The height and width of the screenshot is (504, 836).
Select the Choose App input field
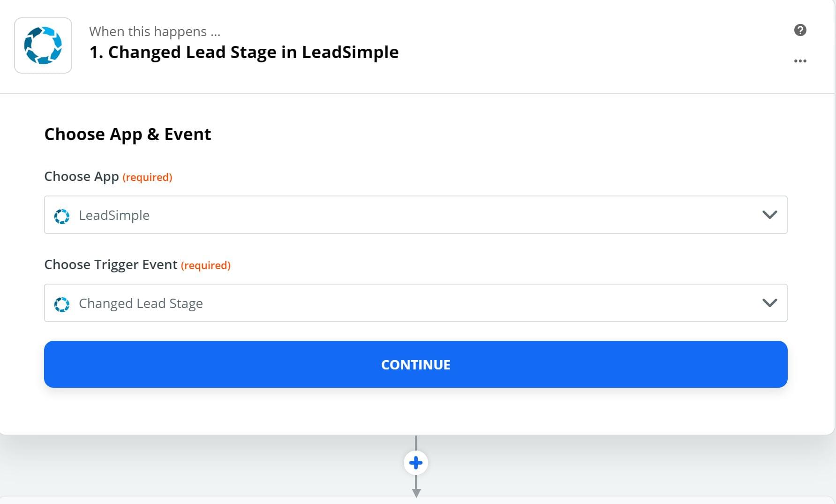coord(415,215)
